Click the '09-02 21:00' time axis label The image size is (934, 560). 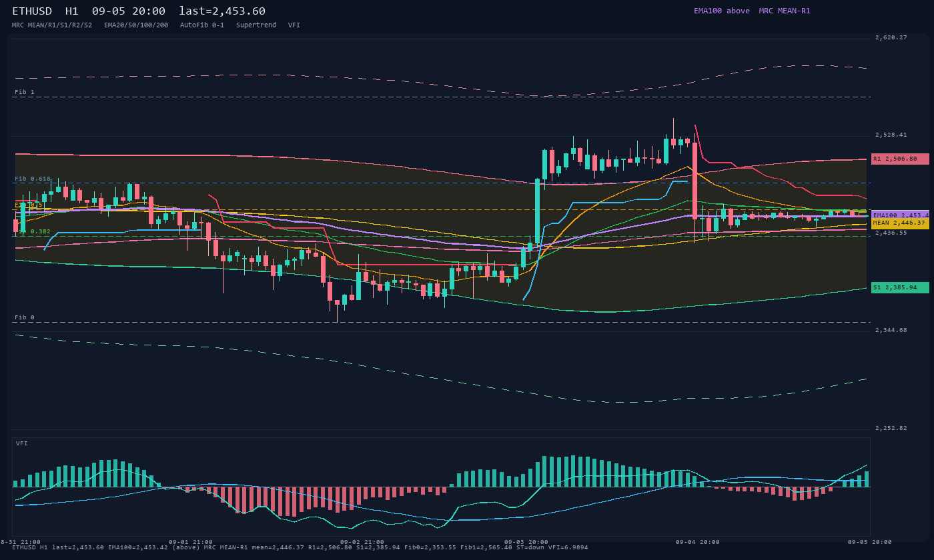coord(362,542)
